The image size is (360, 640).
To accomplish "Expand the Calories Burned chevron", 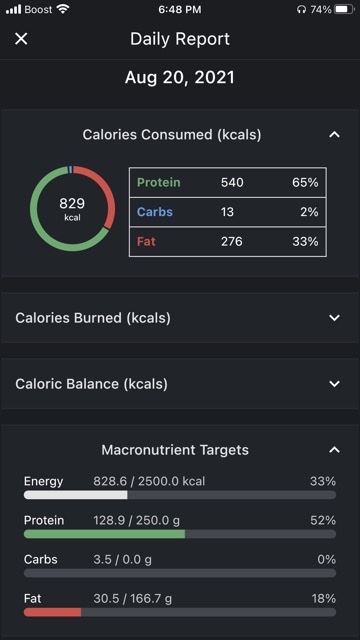I will coord(334,318).
